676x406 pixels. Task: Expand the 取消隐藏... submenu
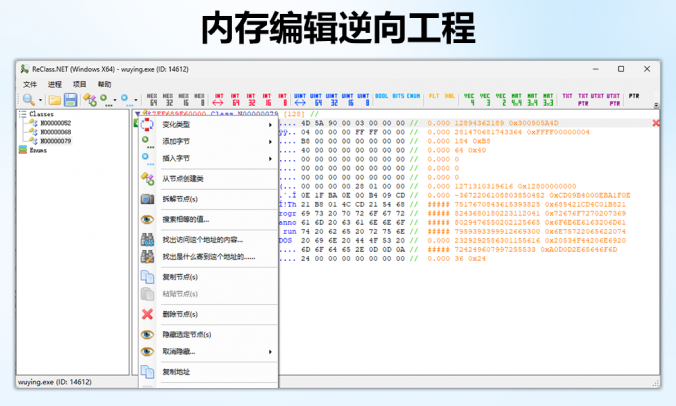[x=208, y=351]
